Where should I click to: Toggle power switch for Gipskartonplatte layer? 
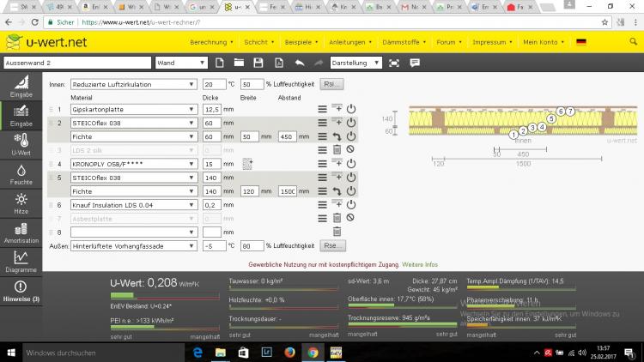coord(350,109)
